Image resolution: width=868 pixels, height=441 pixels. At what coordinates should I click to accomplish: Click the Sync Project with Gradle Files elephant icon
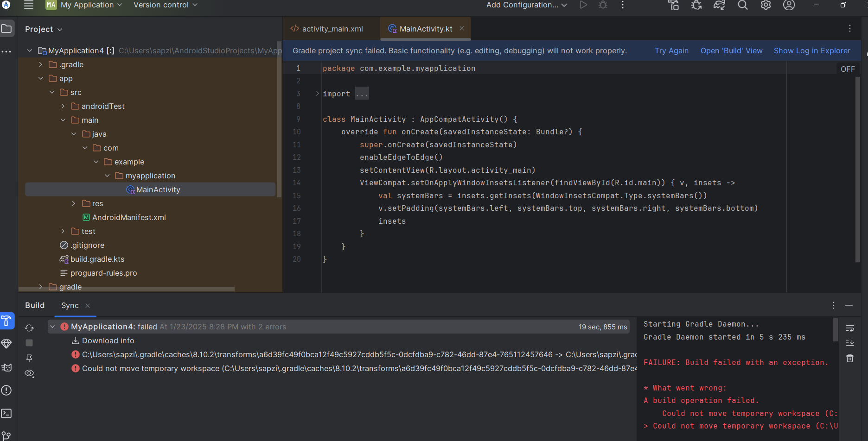(719, 5)
